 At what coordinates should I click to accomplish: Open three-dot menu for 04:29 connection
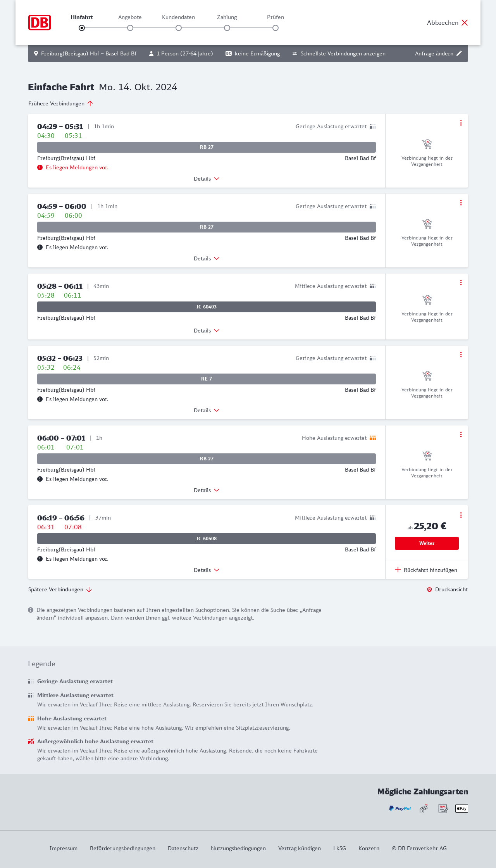coord(461,123)
